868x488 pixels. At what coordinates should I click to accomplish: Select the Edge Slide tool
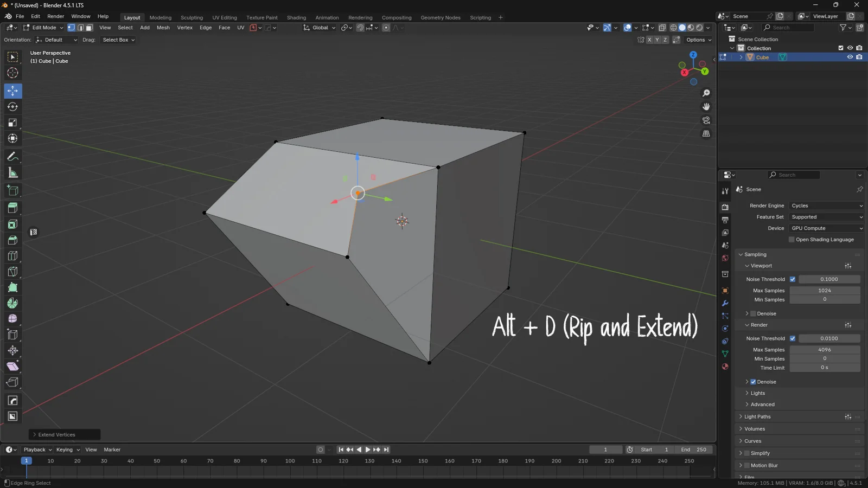[x=12, y=335]
